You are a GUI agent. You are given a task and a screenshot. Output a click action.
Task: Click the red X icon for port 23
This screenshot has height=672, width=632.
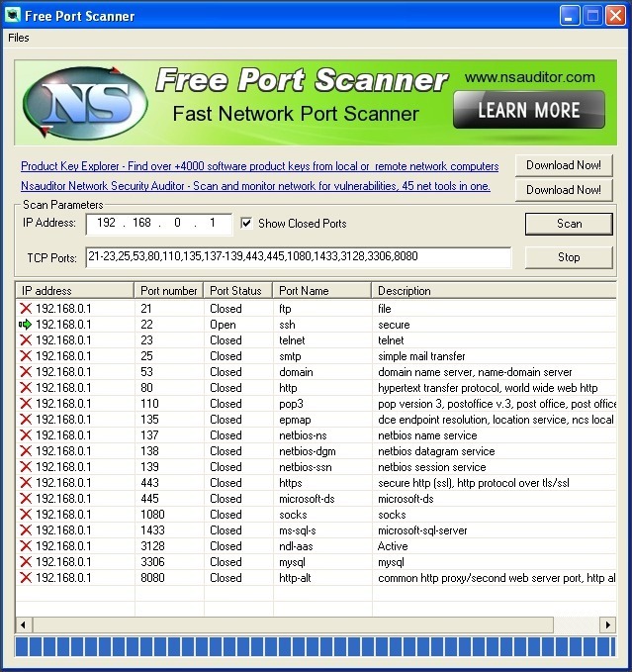(x=26, y=339)
